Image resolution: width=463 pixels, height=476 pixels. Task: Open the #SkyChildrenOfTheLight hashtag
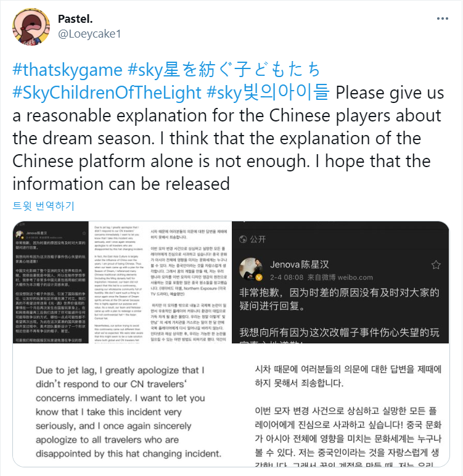tap(107, 92)
